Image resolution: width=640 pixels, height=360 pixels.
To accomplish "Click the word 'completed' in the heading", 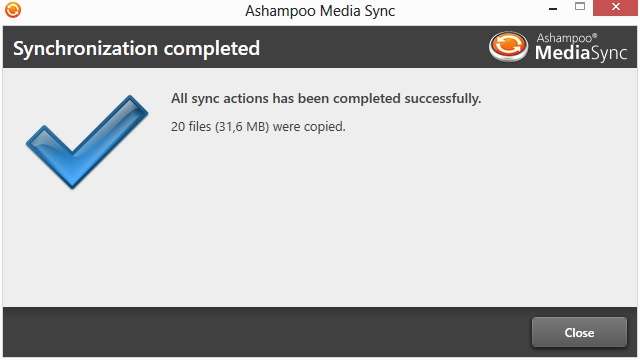I will click(212, 49).
